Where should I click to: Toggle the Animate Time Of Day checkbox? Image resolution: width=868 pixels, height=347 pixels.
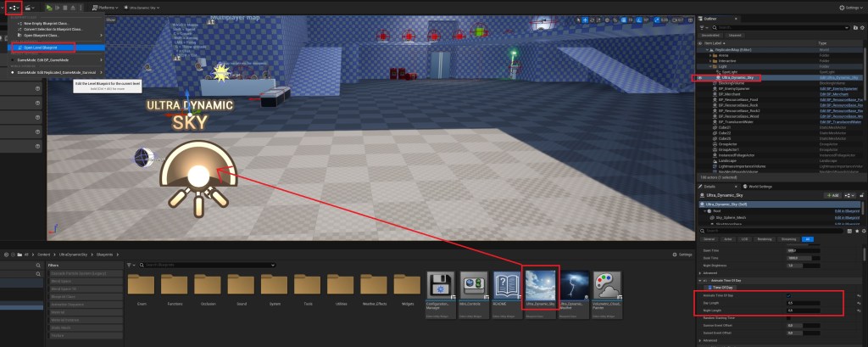787,295
